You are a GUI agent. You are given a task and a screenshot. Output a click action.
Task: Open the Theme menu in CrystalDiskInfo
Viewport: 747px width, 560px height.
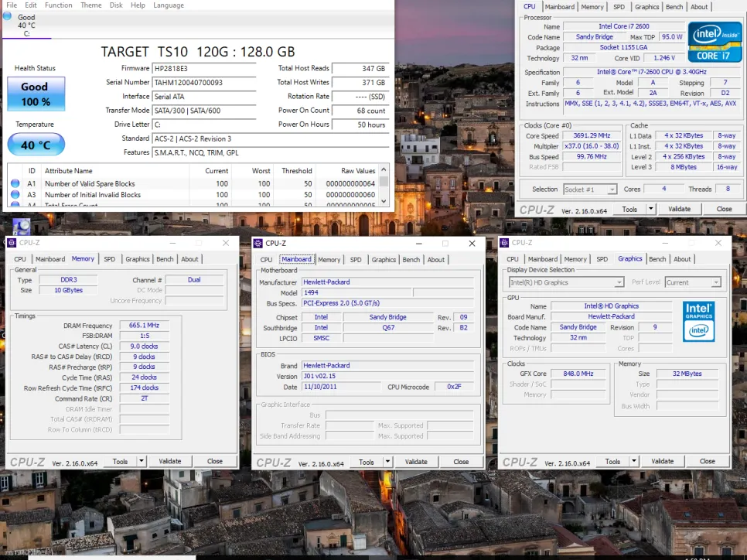click(x=91, y=5)
